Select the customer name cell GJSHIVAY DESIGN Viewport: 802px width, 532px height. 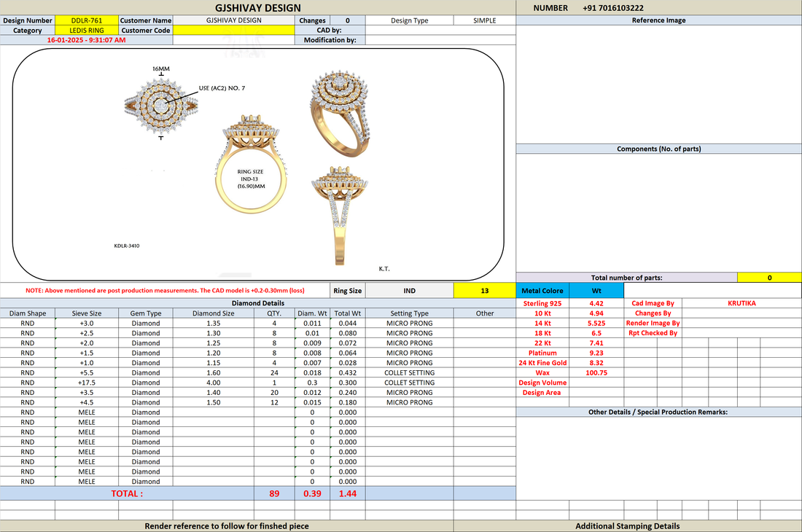[x=234, y=20]
